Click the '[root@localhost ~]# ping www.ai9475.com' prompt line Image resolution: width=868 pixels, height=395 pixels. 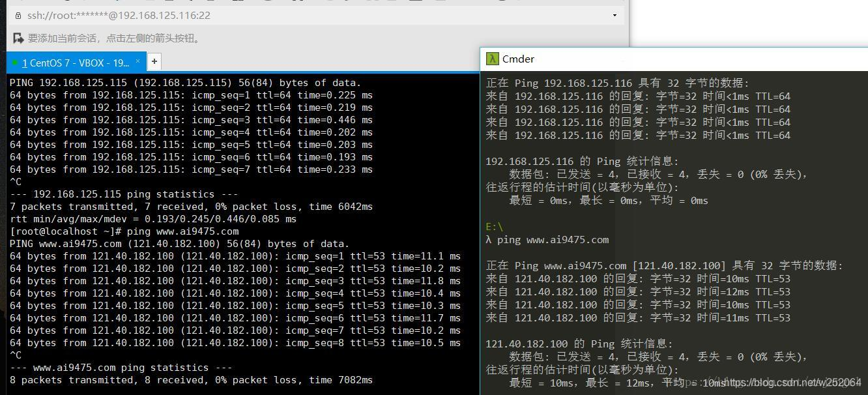tap(124, 231)
